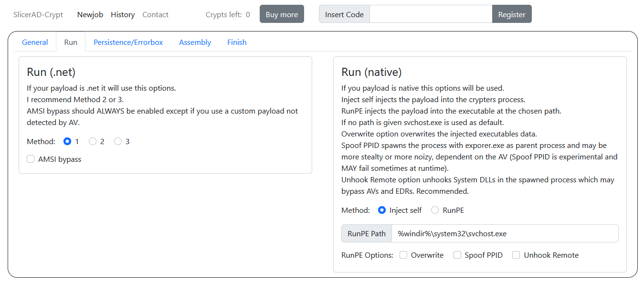Switch to the Persistence/Errorbox tab
This screenshot has height=283, width=644.
[x=128, y=42]
